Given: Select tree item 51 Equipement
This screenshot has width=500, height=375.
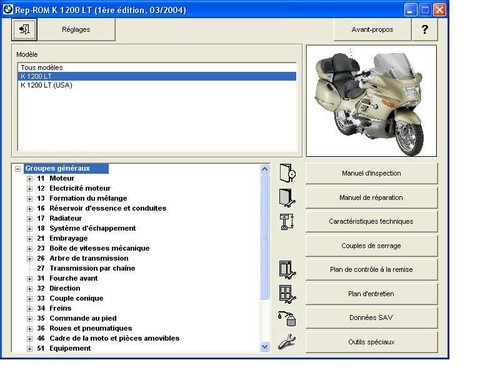Looking at the screenshot, I should (x=64, y=348).
